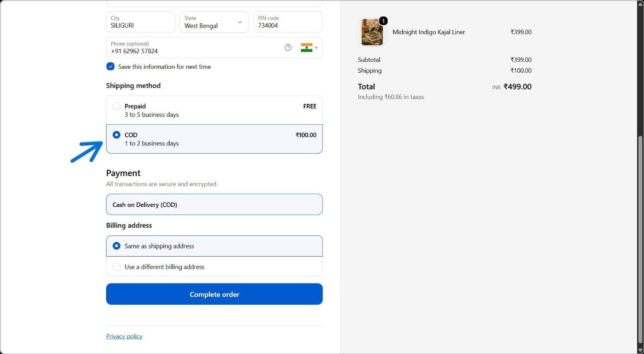The image size is (644, 354).
Task: Open the Privacy policy link
Action: (x=124, y=336)
